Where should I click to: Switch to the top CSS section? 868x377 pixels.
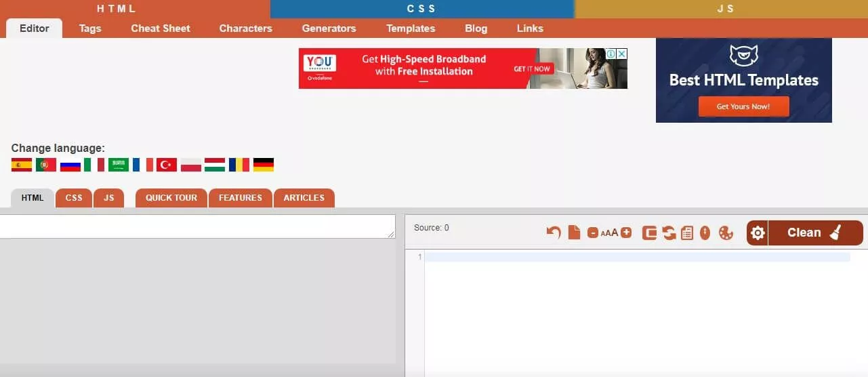[421, 9]
